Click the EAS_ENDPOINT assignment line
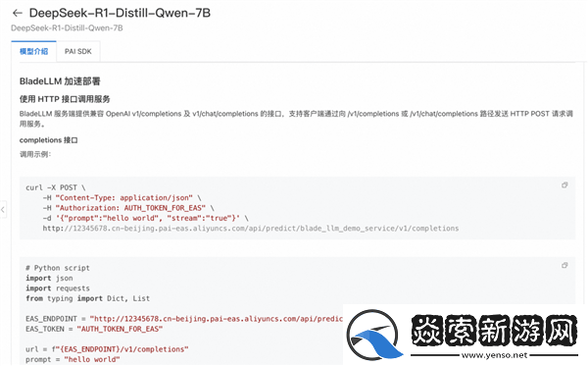The image size is (588, 366). 184,319
